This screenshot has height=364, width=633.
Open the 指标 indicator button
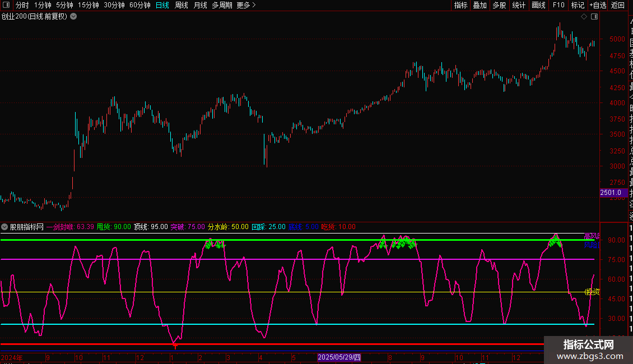460,5
